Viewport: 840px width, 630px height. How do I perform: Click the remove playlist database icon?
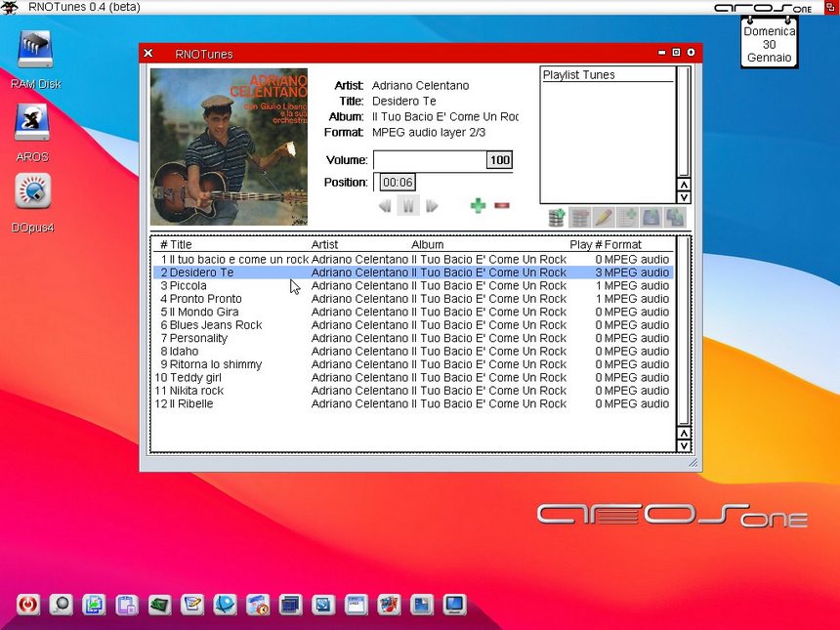pos(580,218)
